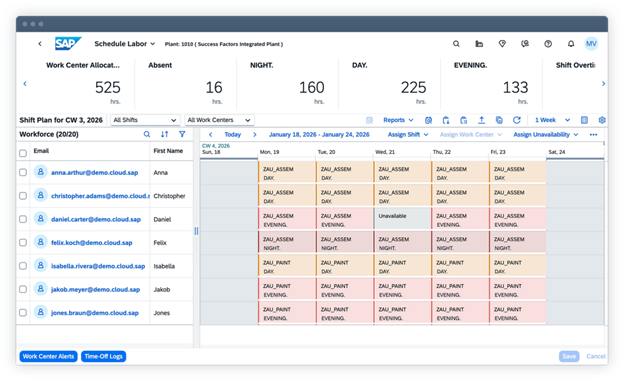
Task: Click the upload icon in the toolbar
Action: click(481, 120)
